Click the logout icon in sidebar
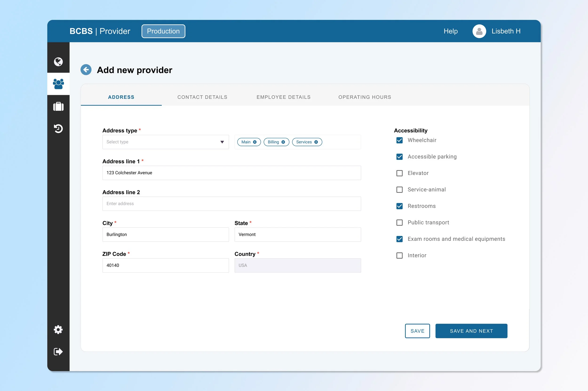Image resolution: width=588 pixels, height=391 pixels. click(x=58, y=352)
